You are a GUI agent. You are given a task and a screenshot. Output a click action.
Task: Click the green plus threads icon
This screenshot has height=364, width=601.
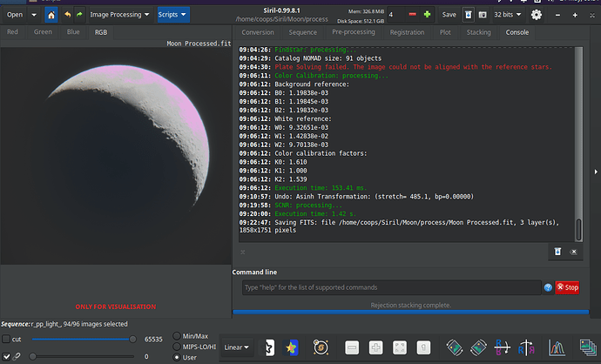427,15
